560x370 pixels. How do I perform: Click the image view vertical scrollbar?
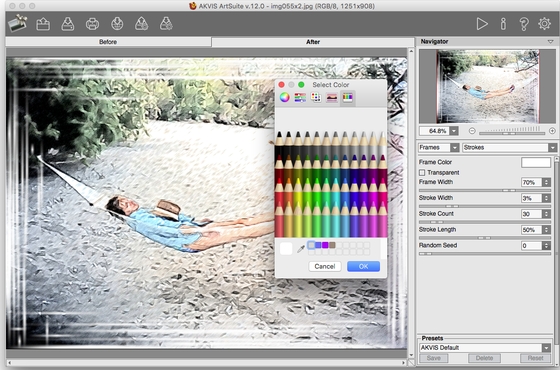411,203
